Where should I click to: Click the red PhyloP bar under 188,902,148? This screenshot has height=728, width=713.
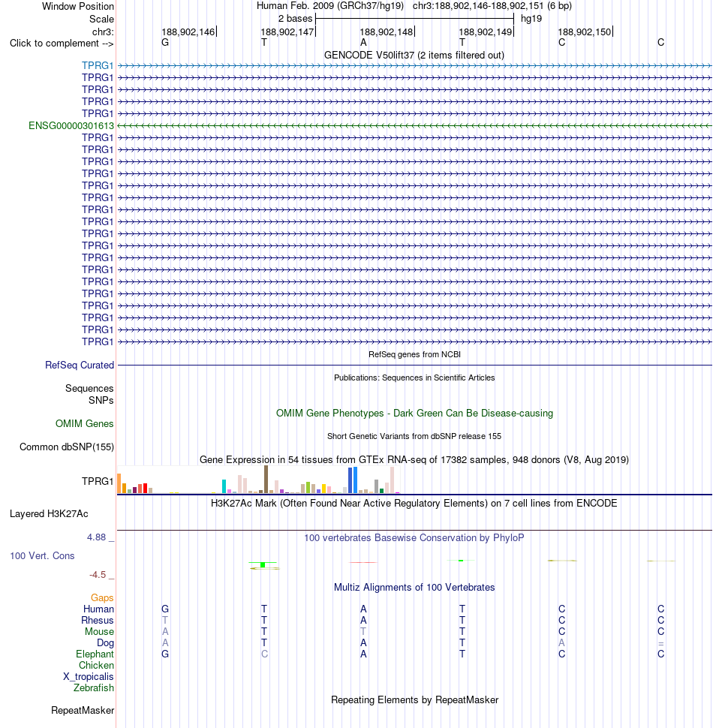click(363, 562)
